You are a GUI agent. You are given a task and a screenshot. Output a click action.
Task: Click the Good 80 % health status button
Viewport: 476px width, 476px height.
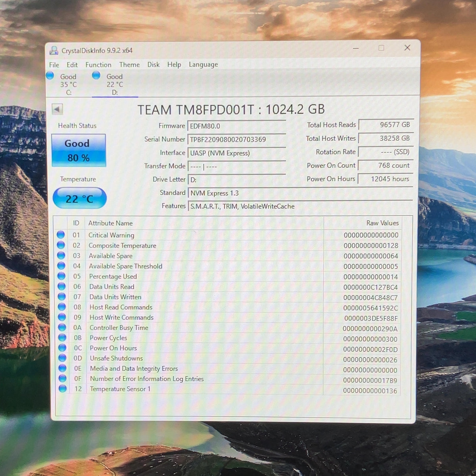[79, 150]
